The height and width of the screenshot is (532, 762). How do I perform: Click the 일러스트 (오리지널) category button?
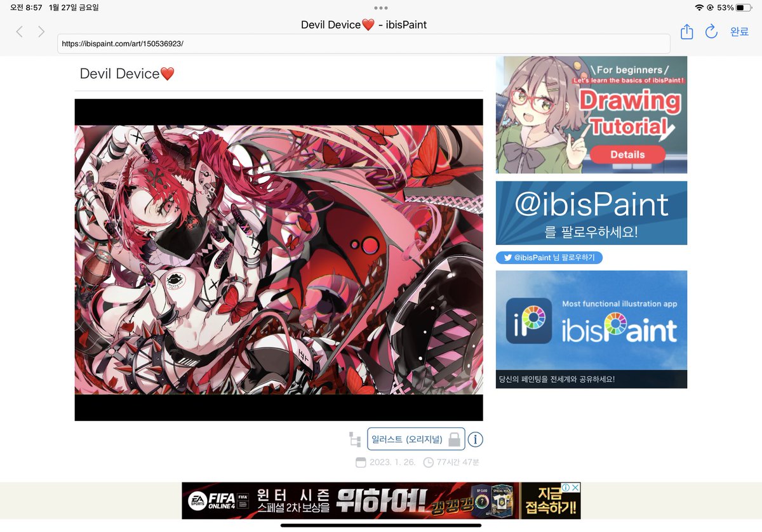point(416,439)
